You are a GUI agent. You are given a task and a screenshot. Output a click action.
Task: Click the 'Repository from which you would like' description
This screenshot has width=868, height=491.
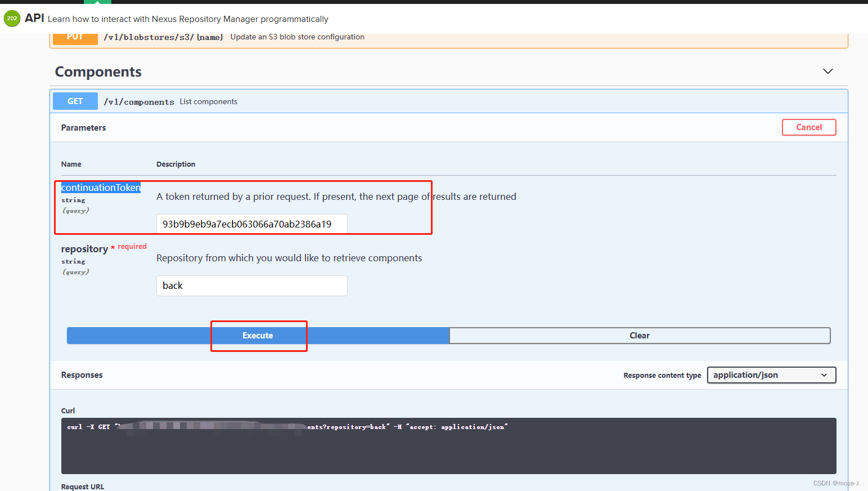[289, 258]
